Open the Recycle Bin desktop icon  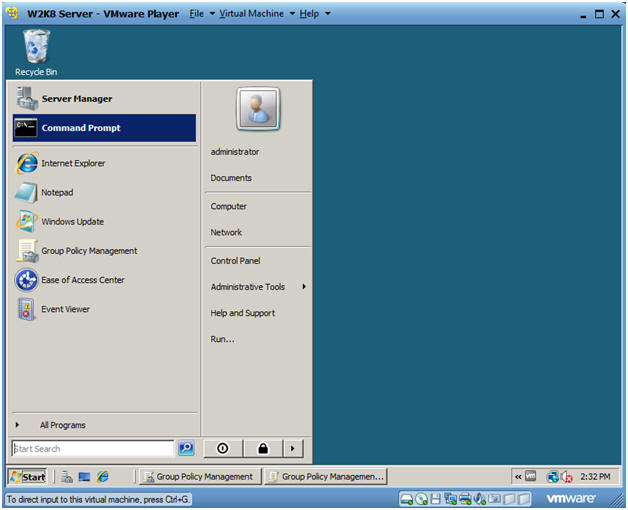(36, 52)
